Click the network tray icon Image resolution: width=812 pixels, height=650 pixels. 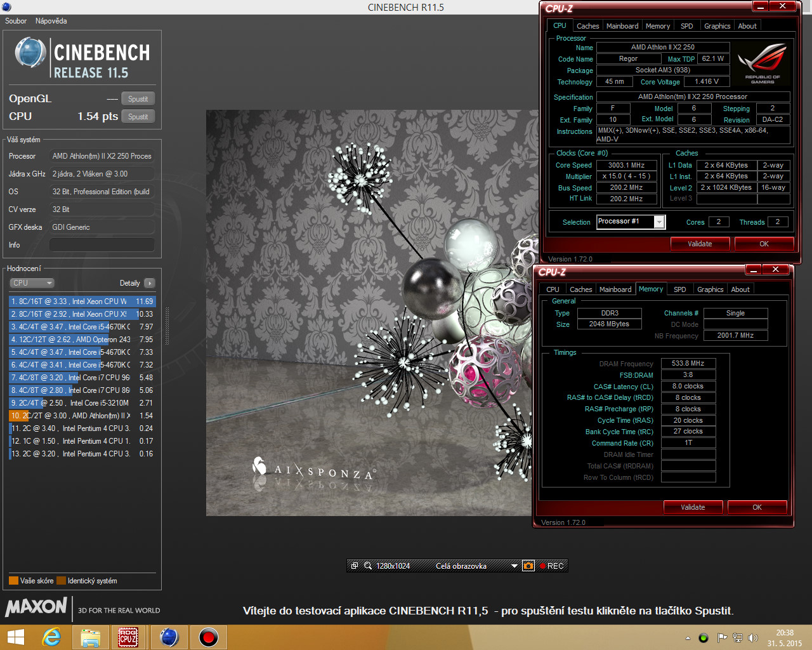tap(737, 638)
